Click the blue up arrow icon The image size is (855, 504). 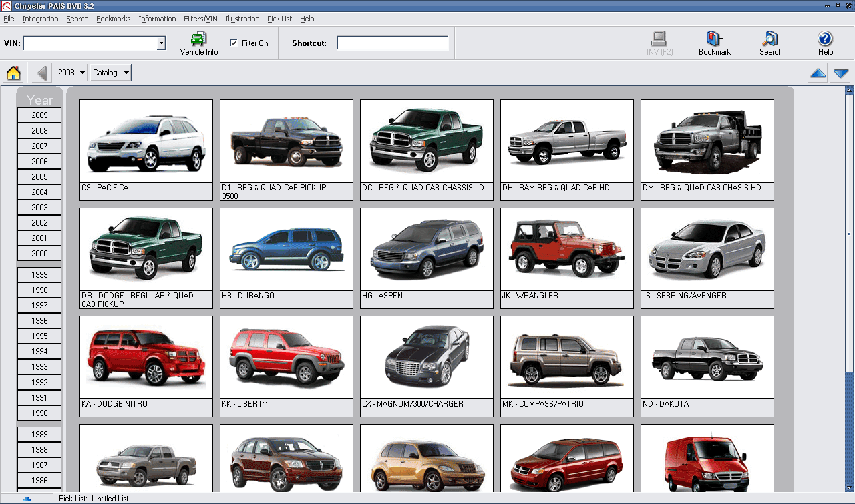[x=818, y=73]
